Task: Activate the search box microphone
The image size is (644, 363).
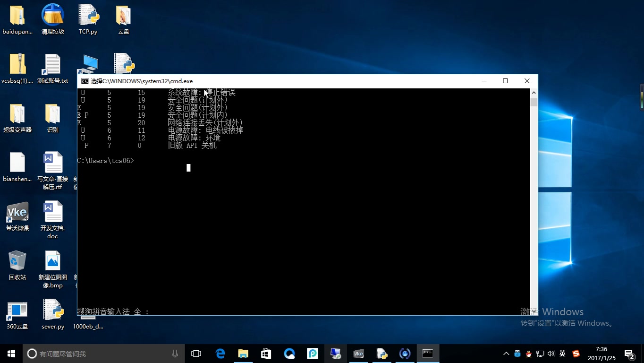Action: tap(175, 353)
